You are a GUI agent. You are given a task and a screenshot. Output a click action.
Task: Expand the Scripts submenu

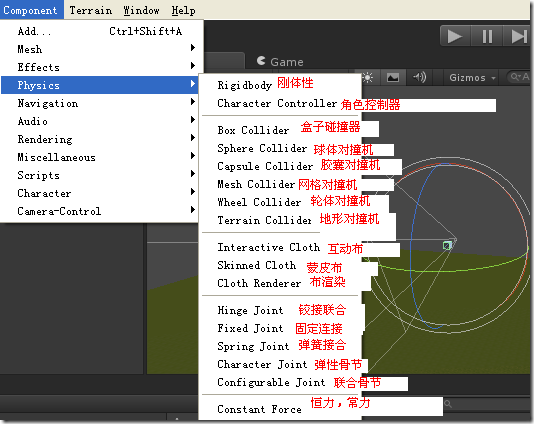coord(100,175)
